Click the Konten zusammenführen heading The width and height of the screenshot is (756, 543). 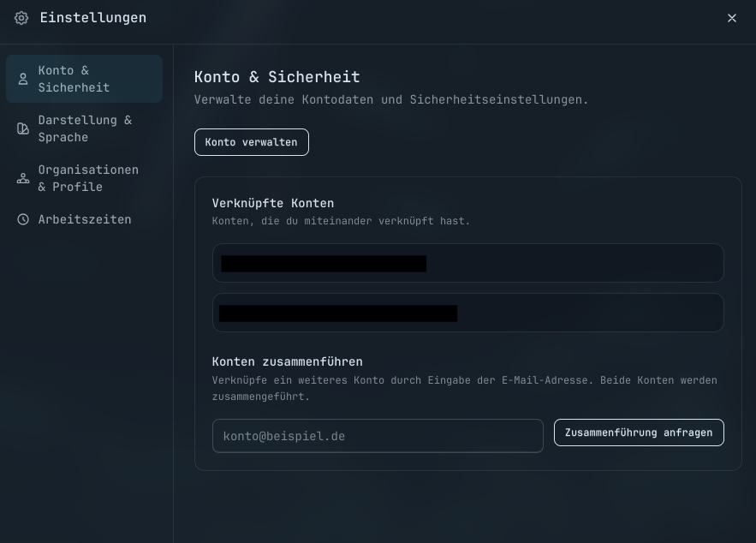click(x=288, y=361)
